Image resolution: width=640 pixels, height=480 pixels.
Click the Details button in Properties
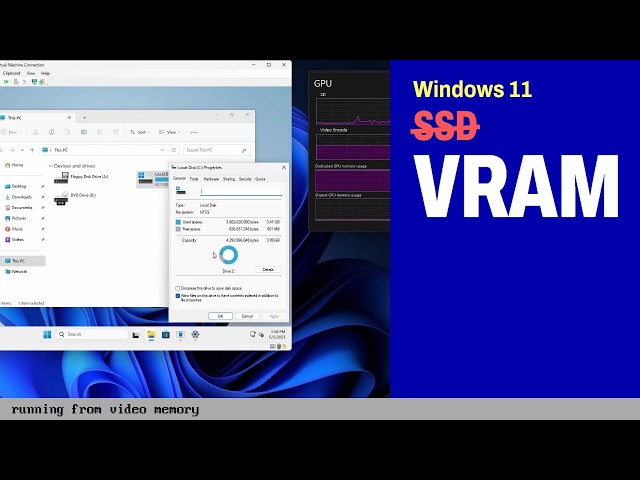point(268,270)
